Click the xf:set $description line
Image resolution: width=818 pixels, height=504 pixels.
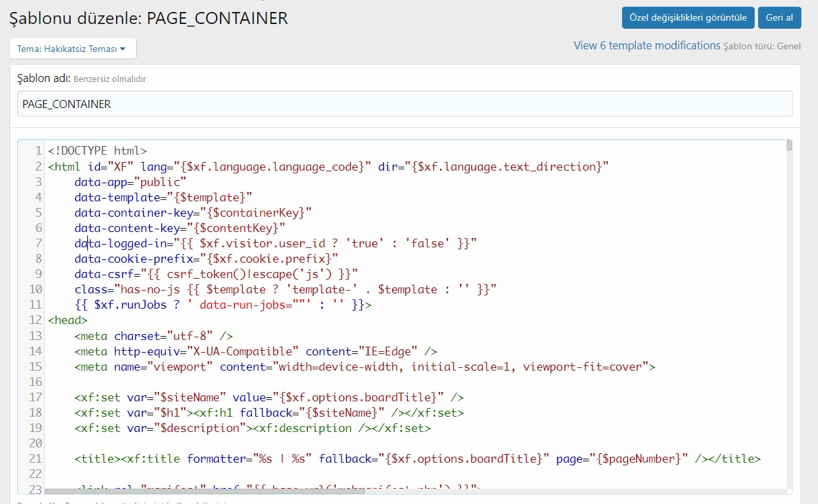tap(253, 428)
